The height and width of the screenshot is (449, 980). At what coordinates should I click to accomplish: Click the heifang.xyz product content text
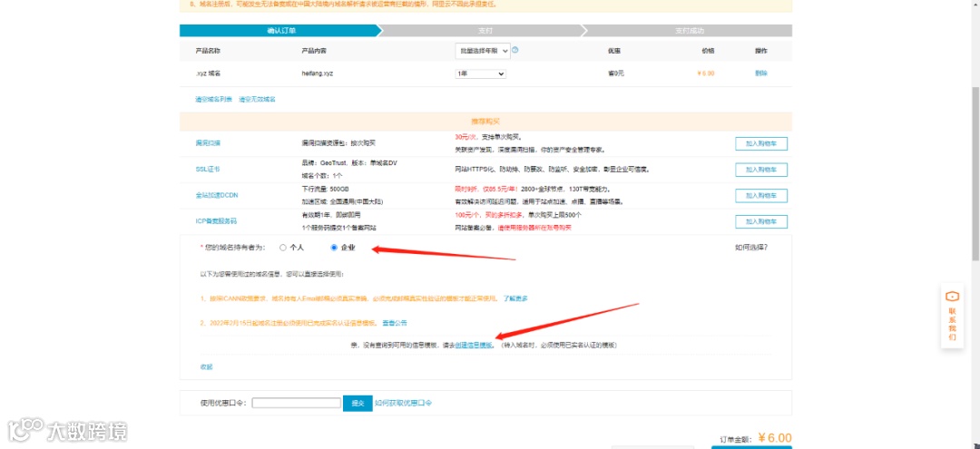tap(317, 73)
